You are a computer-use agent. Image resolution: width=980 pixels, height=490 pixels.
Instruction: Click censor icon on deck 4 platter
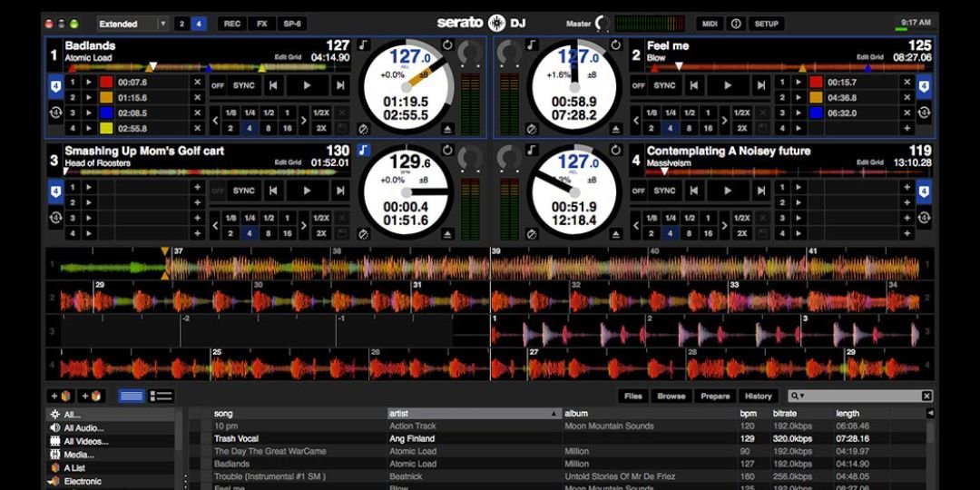point(532,234)
